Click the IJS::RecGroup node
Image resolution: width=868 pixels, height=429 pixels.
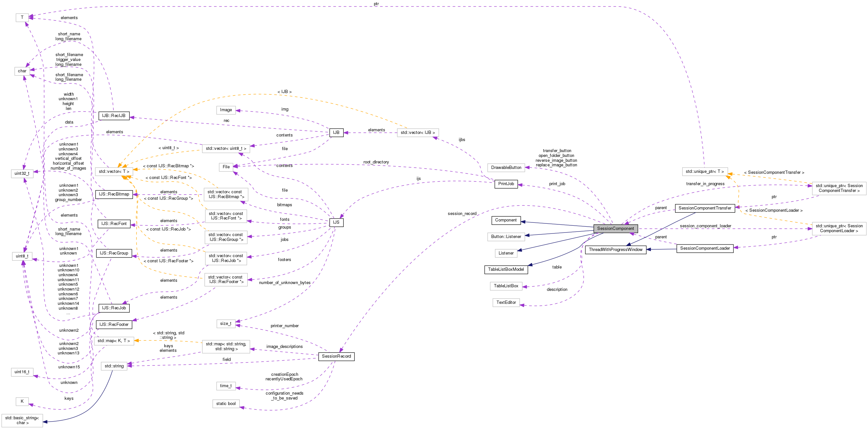pos(114,253)
